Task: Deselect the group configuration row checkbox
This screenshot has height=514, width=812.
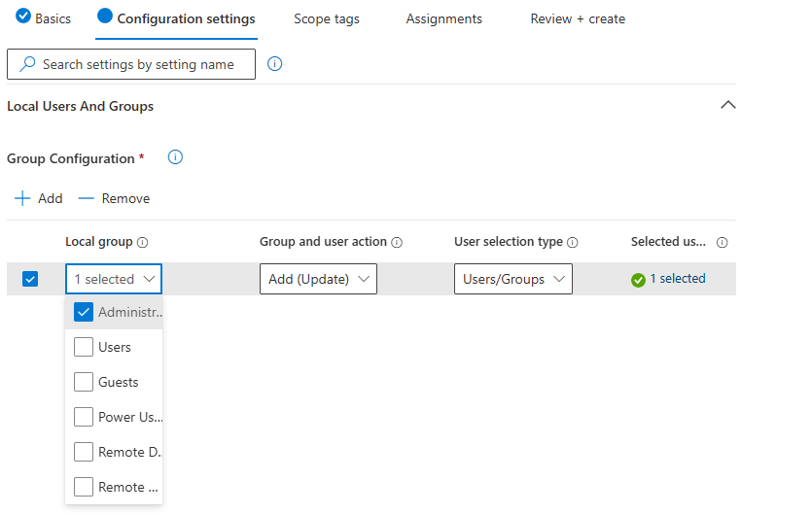Action: [x=30, y=279]
